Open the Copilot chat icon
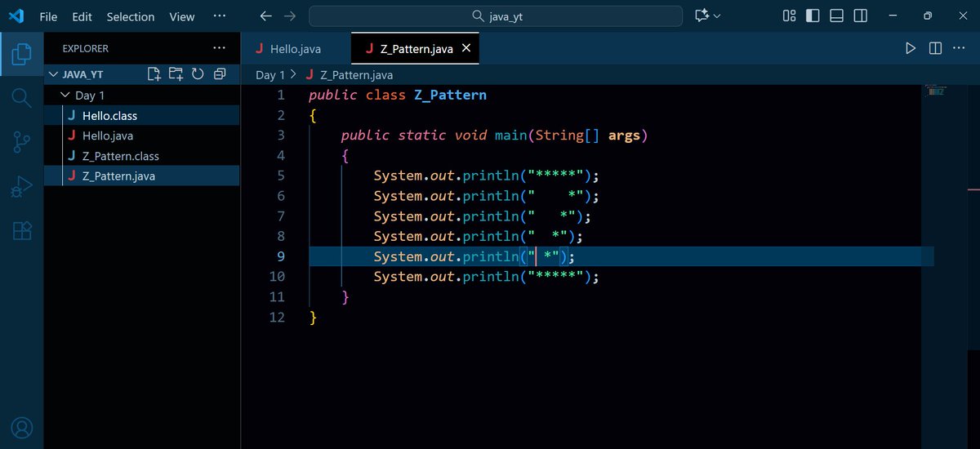Image resolution: width=980 pixels, height=449 pixels. tap(702, 16)
